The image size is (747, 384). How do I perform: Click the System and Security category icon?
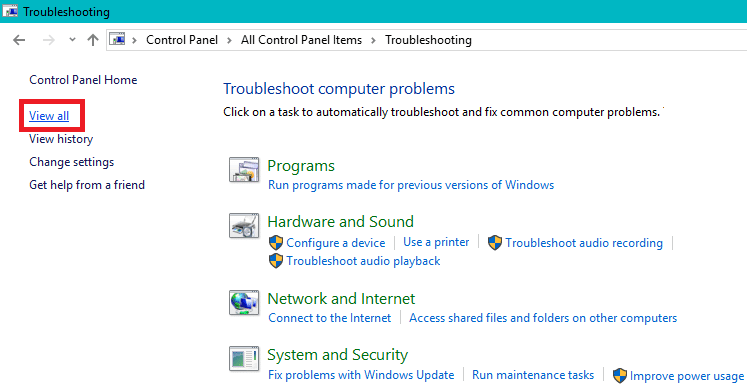pos(244,359)
